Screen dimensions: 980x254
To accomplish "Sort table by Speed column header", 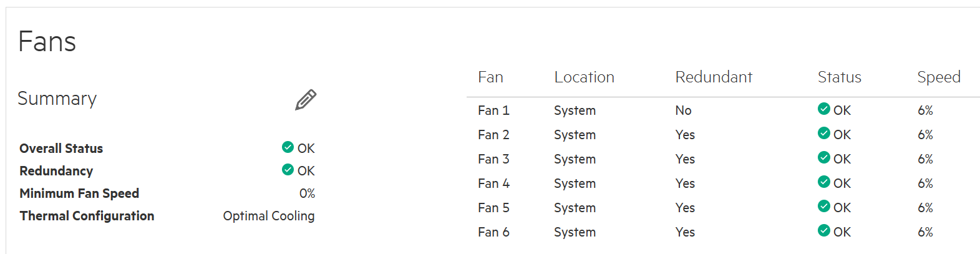I will [939, 77].
